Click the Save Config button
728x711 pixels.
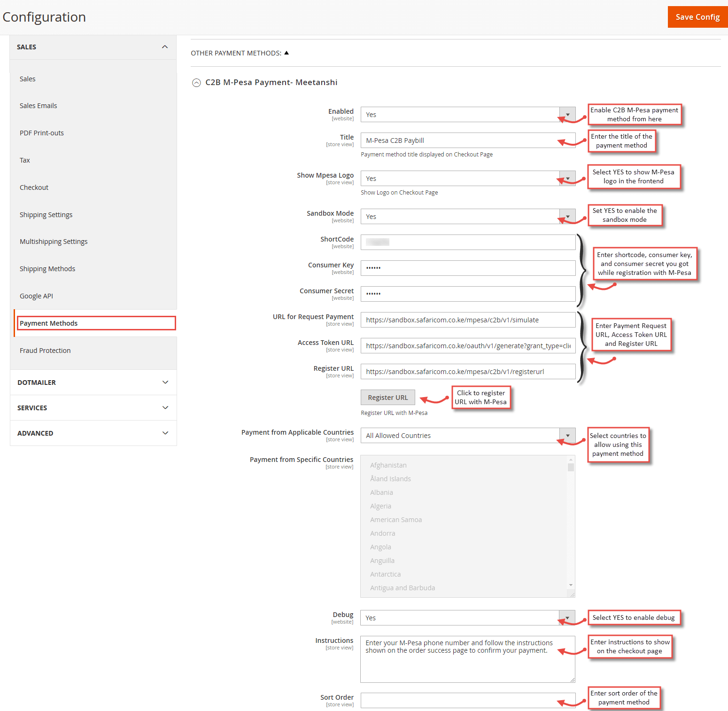coord(697,17)
